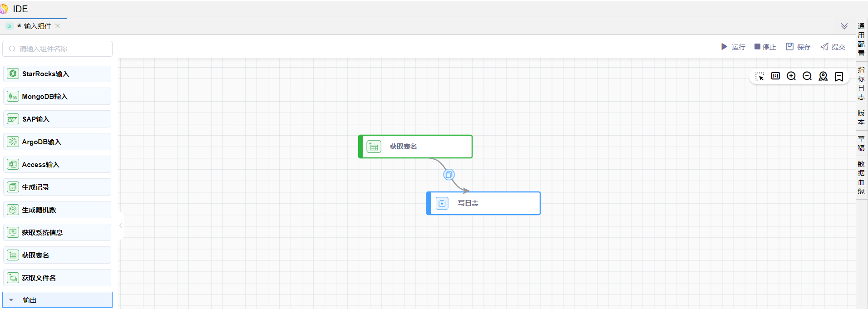868x309 pixels.
Task: Click the locate node map-pin icon
Action: (x=823, y=76)
